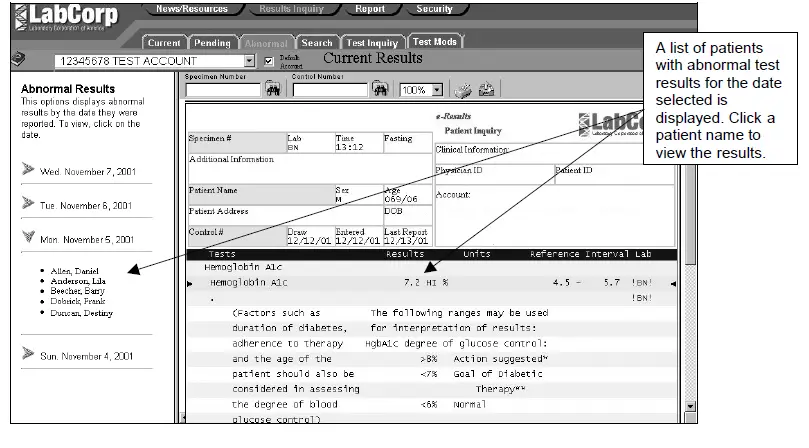
Task: Click the '<7% Goal of Diabetic' line
Action: click(x=481, y=374)
